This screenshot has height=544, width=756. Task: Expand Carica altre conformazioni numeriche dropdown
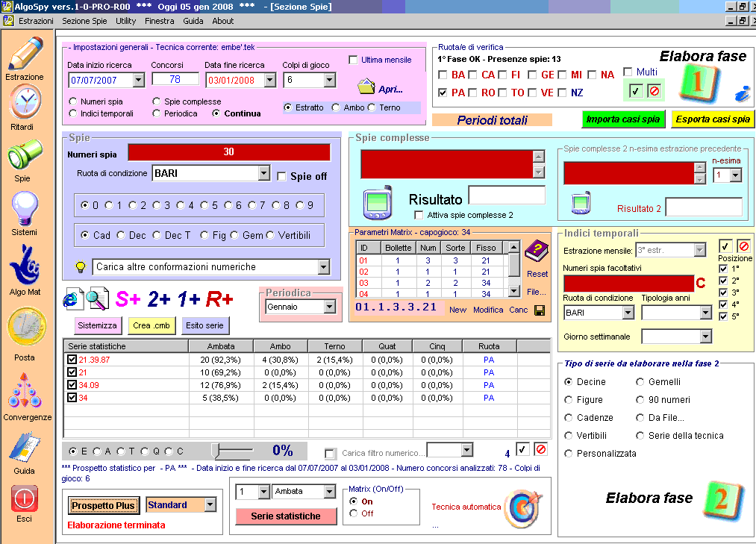point(323,266)
